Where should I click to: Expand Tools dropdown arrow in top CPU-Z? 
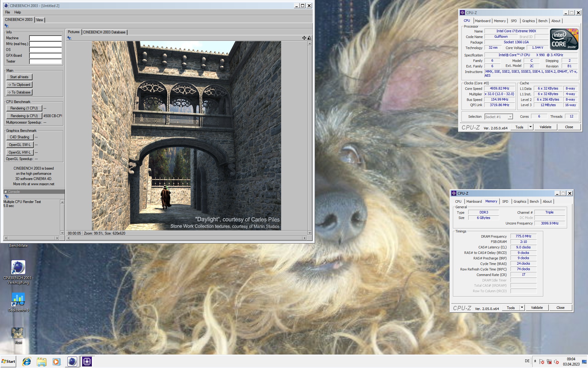tap(530, 127)
